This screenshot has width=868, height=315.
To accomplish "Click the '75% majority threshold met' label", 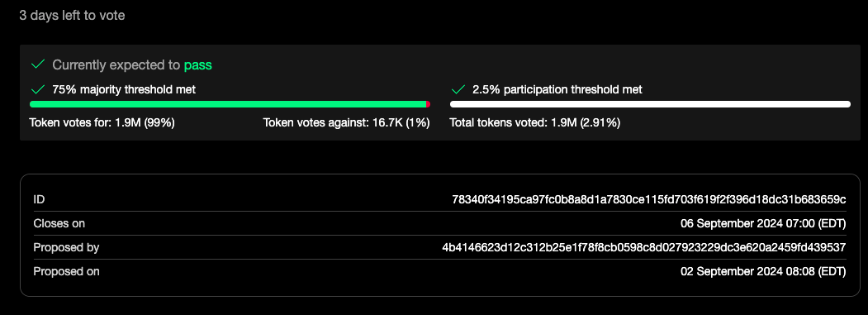I will [124, 89].
